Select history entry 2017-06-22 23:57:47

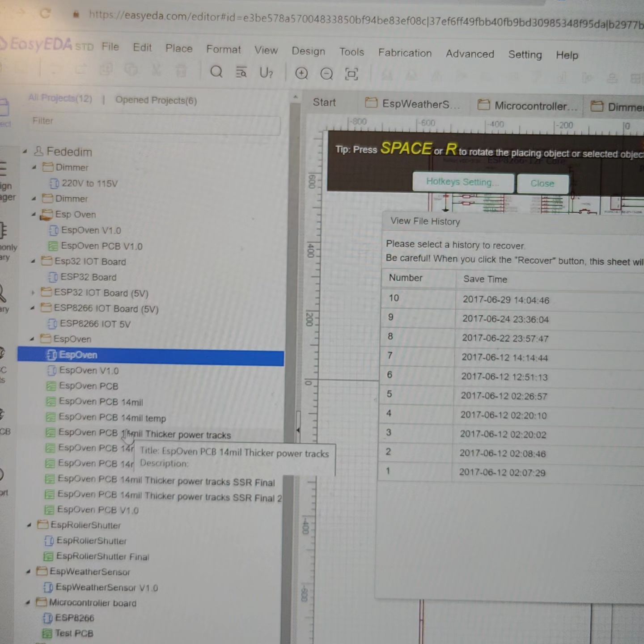pyautogui.click(x=513, y=338)
